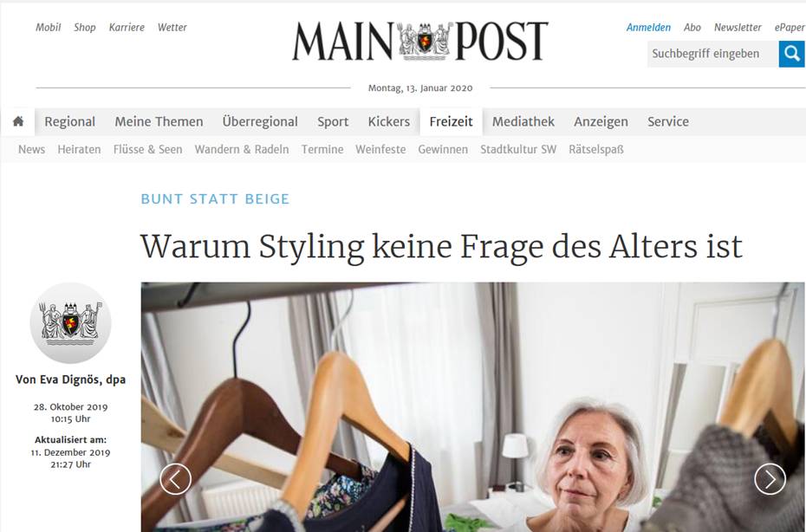Click the Karriere link
The width and height of the screenshot is (806, 532).
tap(127, 28)
